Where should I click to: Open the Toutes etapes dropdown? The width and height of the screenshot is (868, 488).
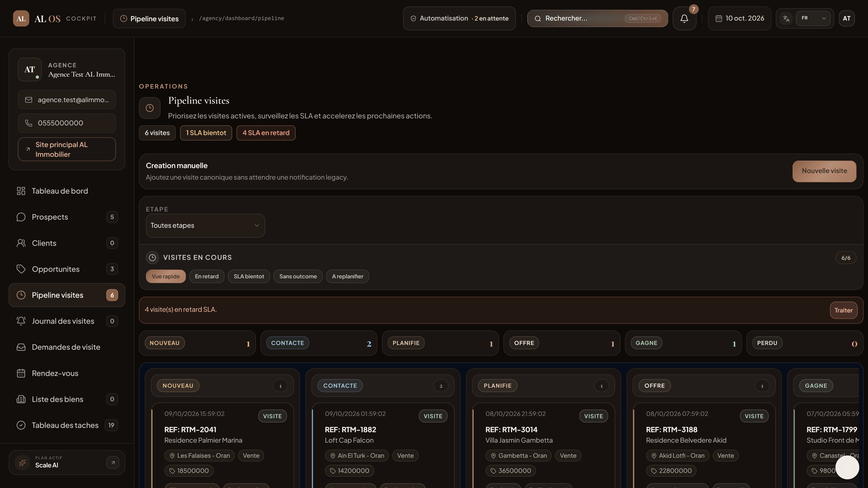point(205,226)
